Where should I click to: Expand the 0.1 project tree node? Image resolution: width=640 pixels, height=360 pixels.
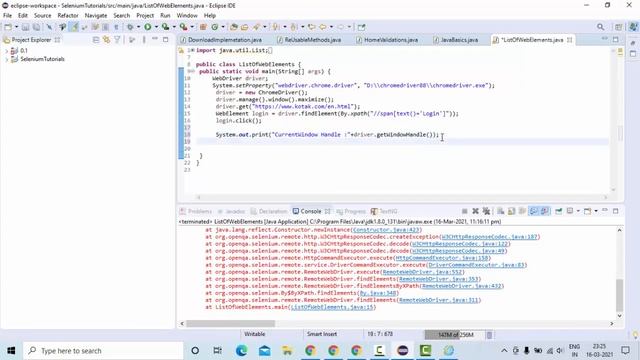coord(7,51)
